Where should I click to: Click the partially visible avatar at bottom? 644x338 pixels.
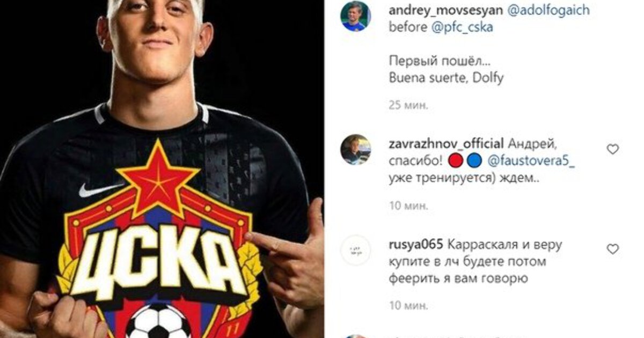point(356,336)
